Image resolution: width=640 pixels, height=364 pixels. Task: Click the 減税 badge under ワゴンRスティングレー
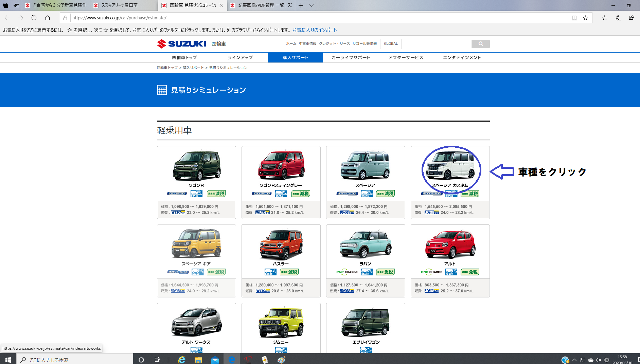tap(301, 194)
